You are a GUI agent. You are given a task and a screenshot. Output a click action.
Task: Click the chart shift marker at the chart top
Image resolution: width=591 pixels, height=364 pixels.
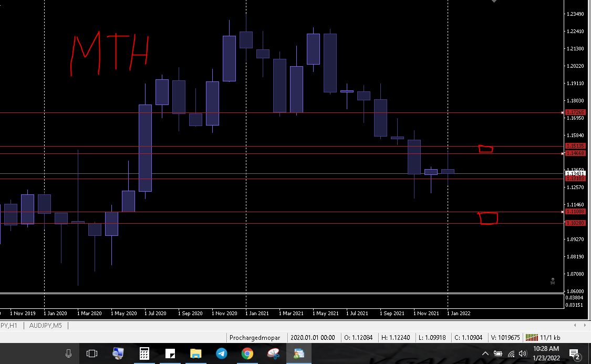(494, 1)
